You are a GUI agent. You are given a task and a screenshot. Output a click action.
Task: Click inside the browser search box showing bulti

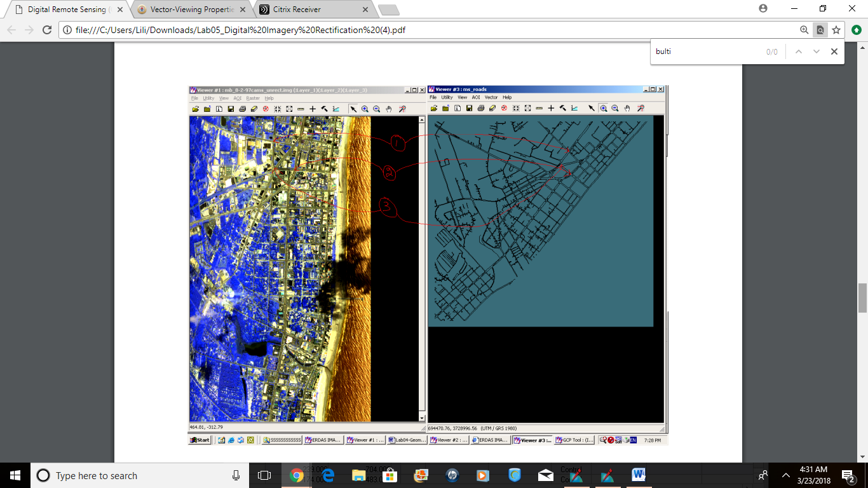699,51
